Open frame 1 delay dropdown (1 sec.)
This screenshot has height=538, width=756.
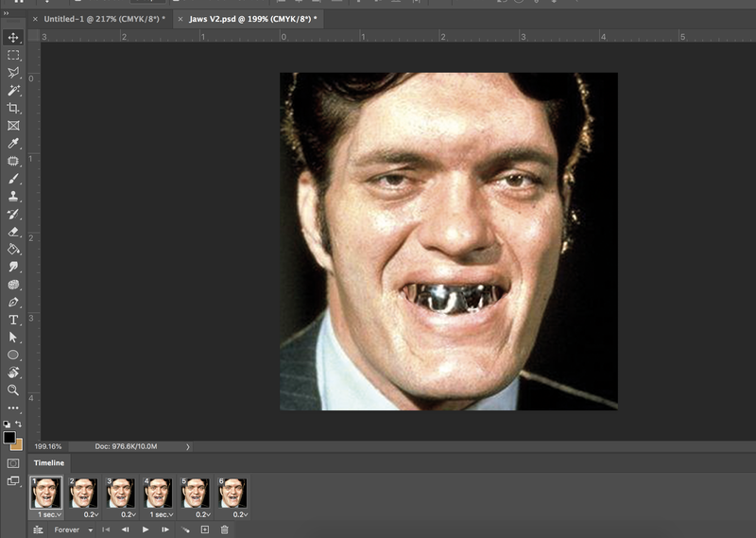[50, 515]
